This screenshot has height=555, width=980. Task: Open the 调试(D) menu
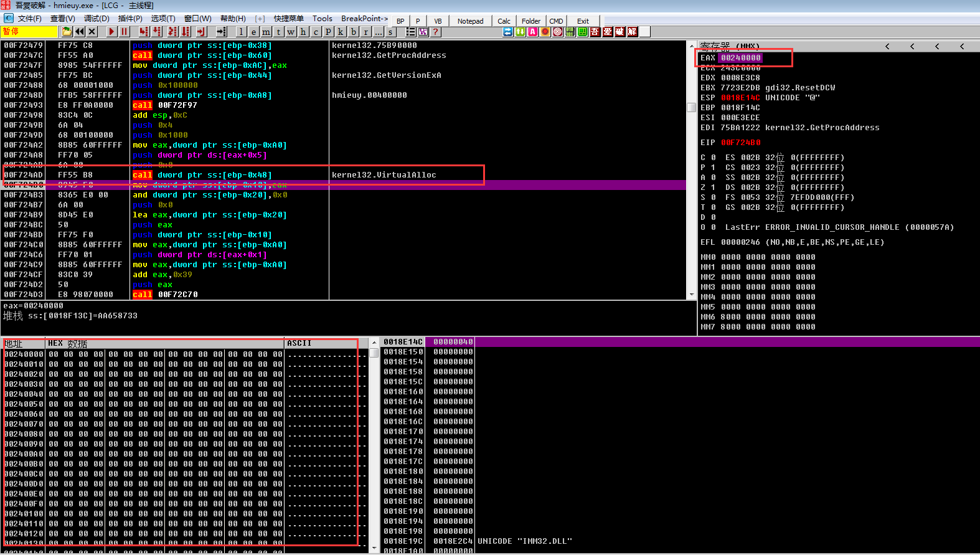pos(97,19)
